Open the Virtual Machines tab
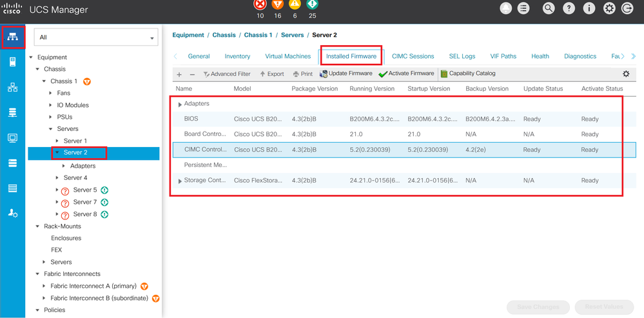Screen dimensions: 644x318 [288, 56]
